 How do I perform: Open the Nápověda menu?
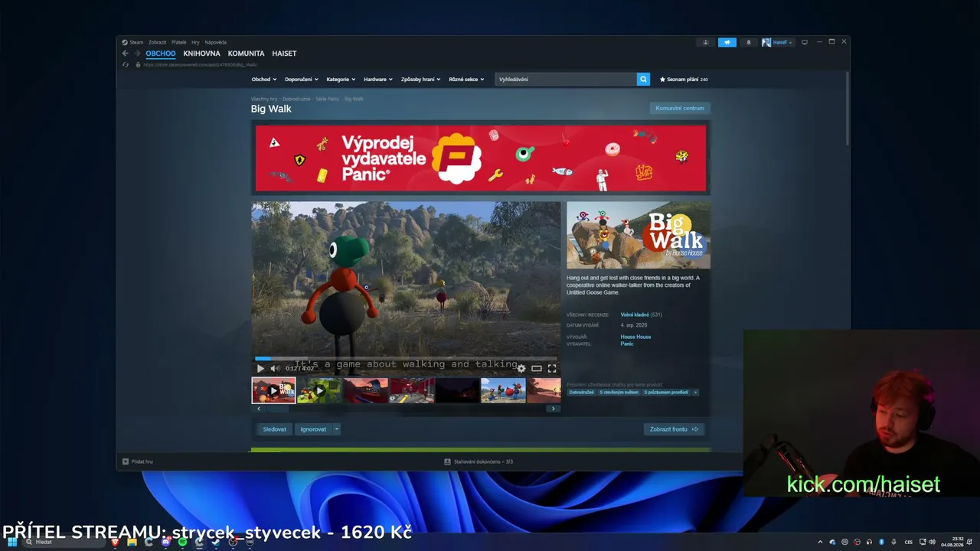[215, 42]
